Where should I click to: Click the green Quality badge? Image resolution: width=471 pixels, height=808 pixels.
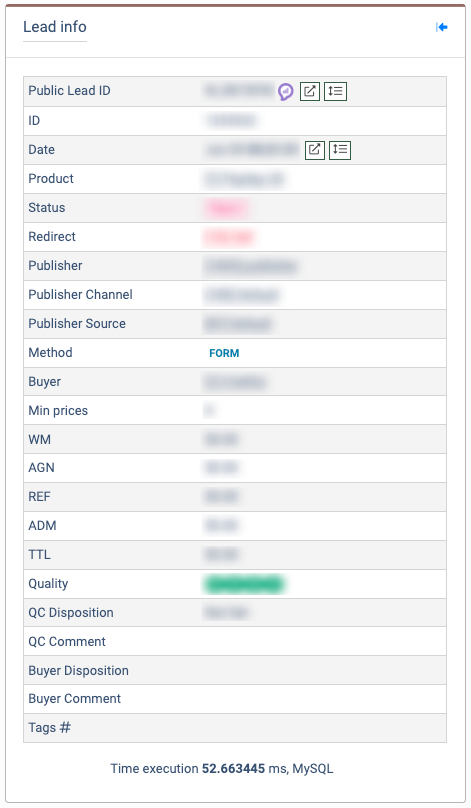pos(245,584)
